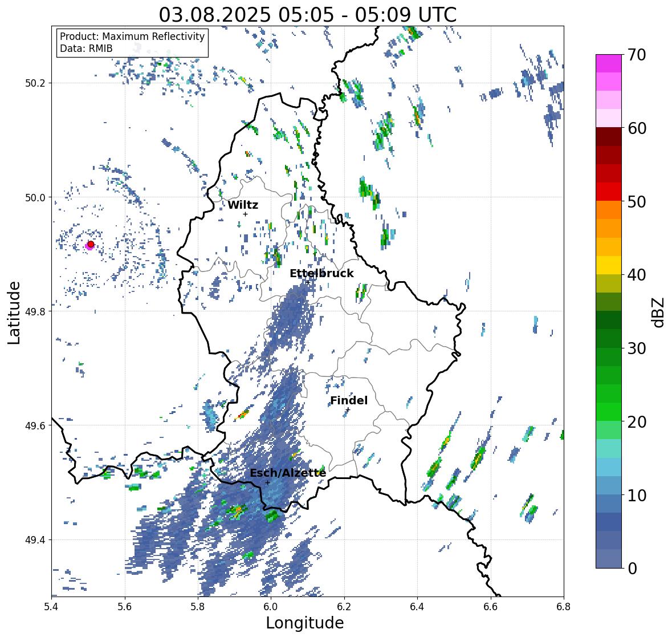Click longitude tick label 5.8
Screen dimensions: 672x637
(198, 606)
